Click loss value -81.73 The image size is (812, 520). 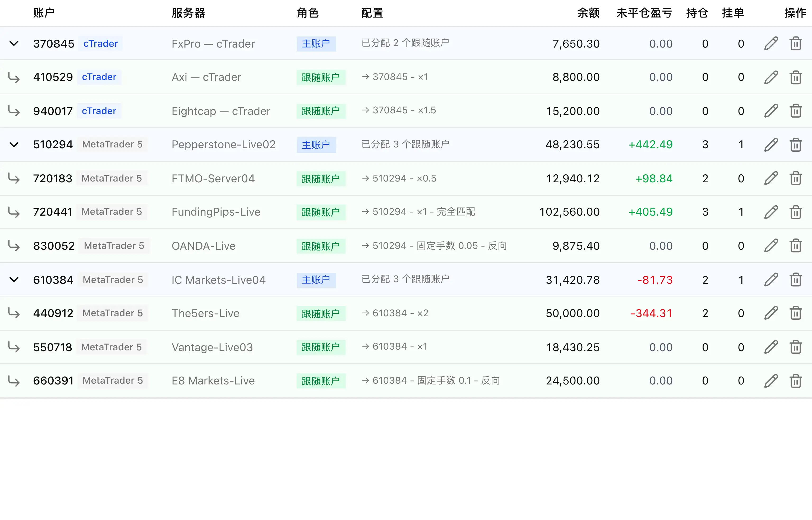655,280
